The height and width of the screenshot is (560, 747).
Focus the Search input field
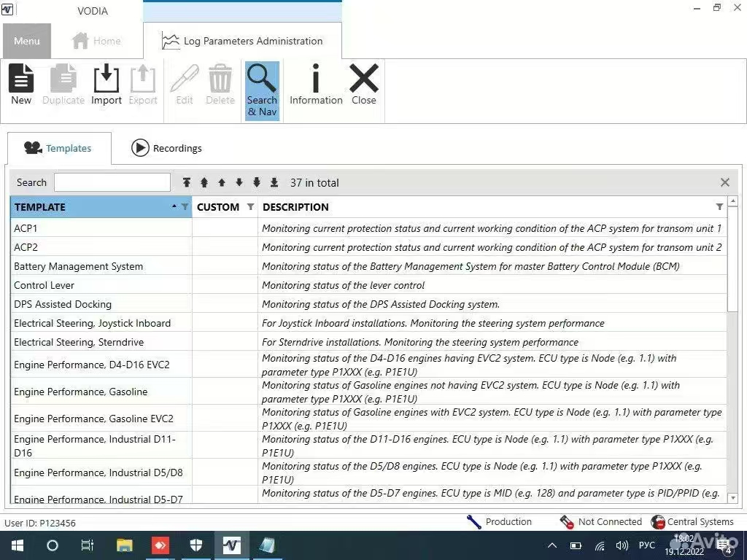tap(112, 182)
